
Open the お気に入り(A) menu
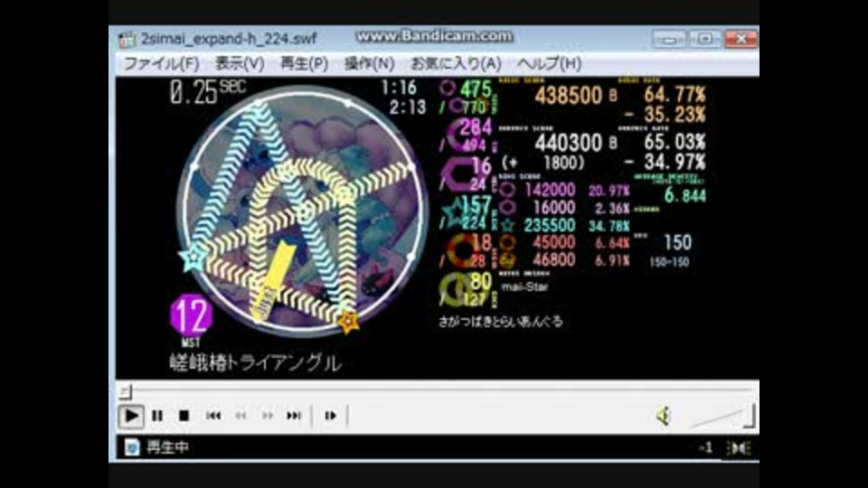[x=456, y=63]
